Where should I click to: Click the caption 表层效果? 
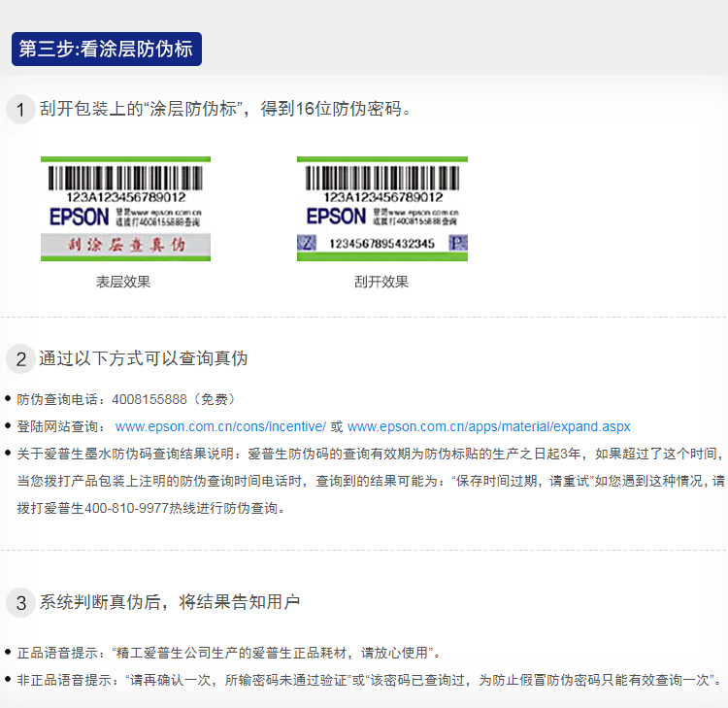pos(123,282)
